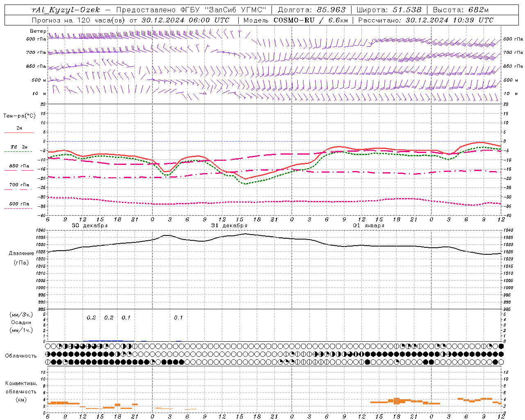Click the computed time Рассчитано: 30.12.2024 10:39 UTC

point(426,20)
